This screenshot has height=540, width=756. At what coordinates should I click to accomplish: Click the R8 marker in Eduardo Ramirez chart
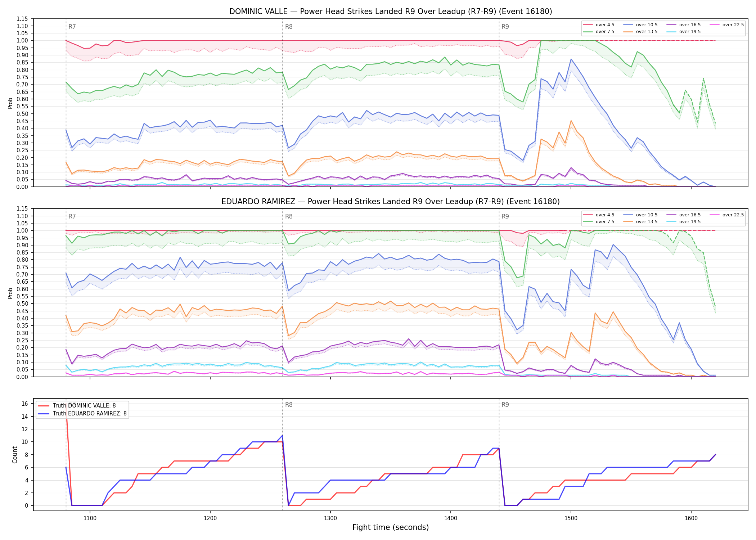pos(289,216)
